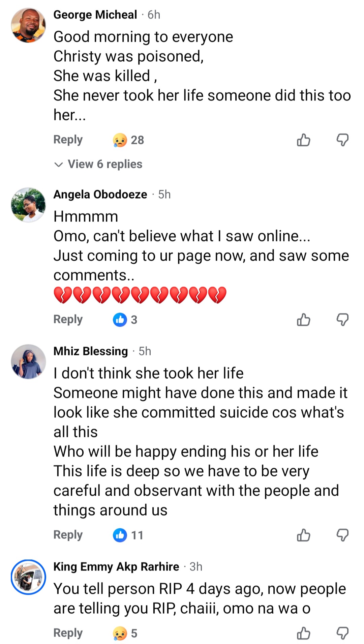
Task: Dislike George Micheal's comment
Action: tap(342, 140)
